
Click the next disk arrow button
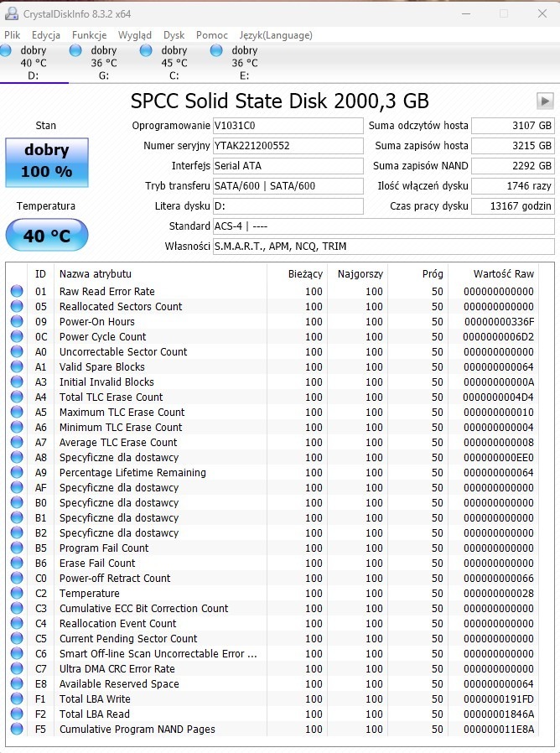pyautogui.click(x=545, y=101)
